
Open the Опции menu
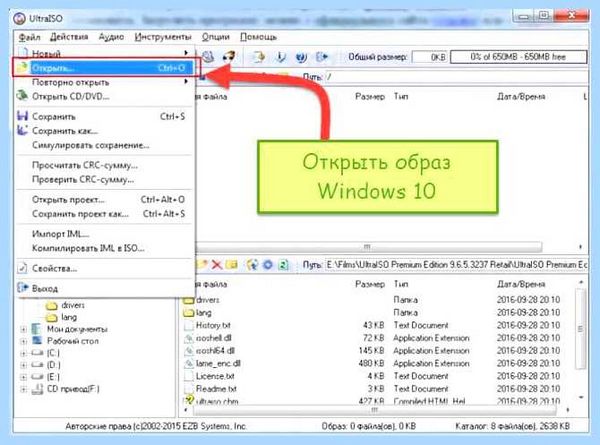[x=215, y=37]
